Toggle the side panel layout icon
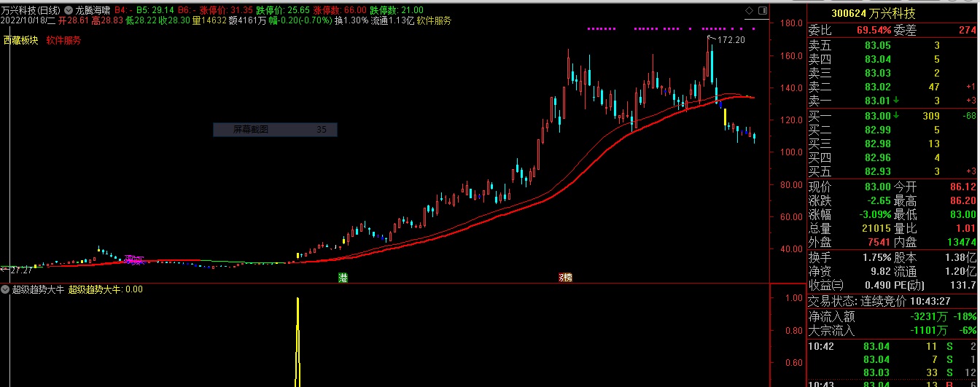The height and width of the screenshot is (387, 980). (x=763, y=10)
